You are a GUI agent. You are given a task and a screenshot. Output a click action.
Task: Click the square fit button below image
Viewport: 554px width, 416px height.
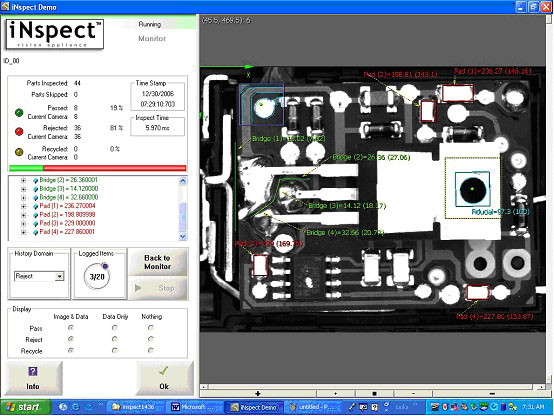(374, 393)
